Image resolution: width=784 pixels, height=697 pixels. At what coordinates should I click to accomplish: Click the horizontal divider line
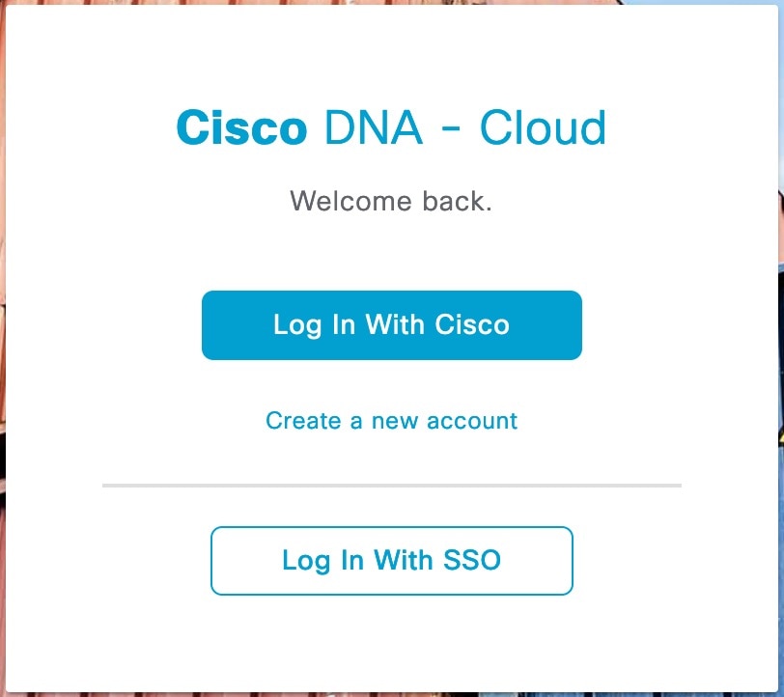[391, 484]
